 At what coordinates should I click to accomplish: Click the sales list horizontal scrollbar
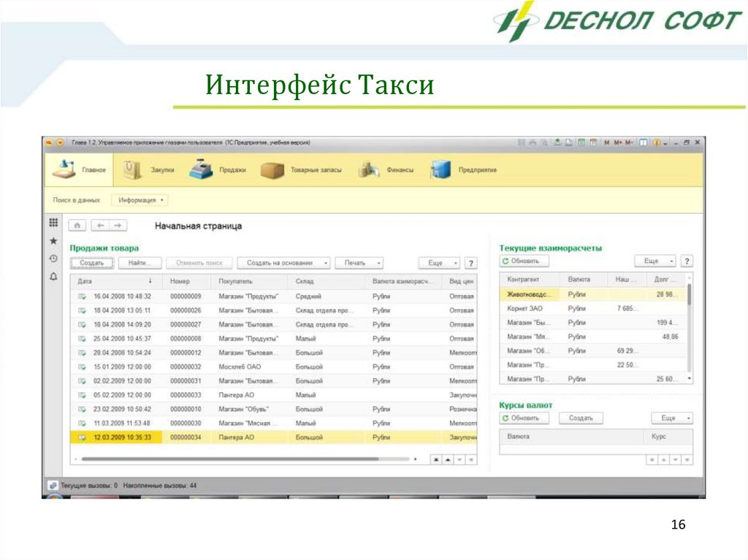[241, 459]
